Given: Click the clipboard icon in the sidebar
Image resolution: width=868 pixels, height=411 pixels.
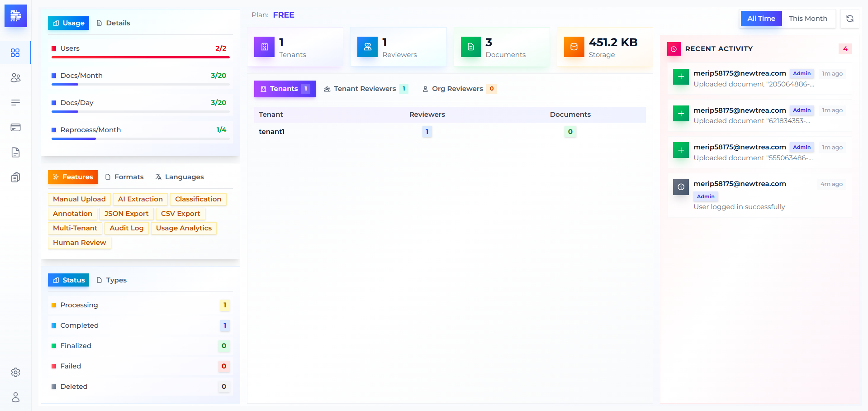Looking at the screenshot, I should click(16, 177).
